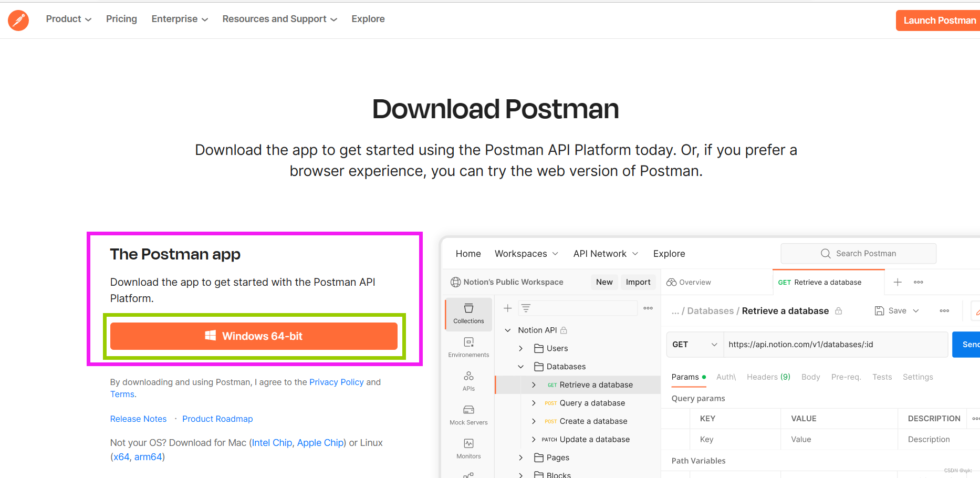Open collections panel more options dots
Image resolution: width=980 pixels, height=478 pixels.
(648, 308)
